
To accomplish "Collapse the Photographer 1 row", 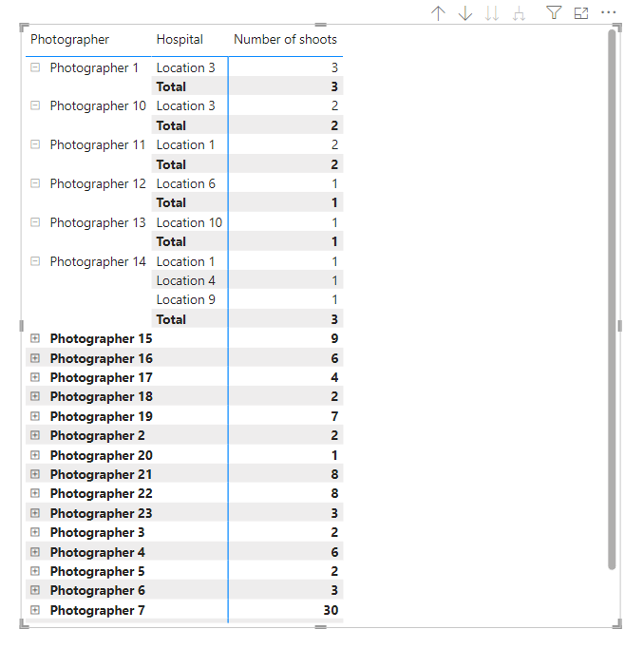I will click(35, 67).
